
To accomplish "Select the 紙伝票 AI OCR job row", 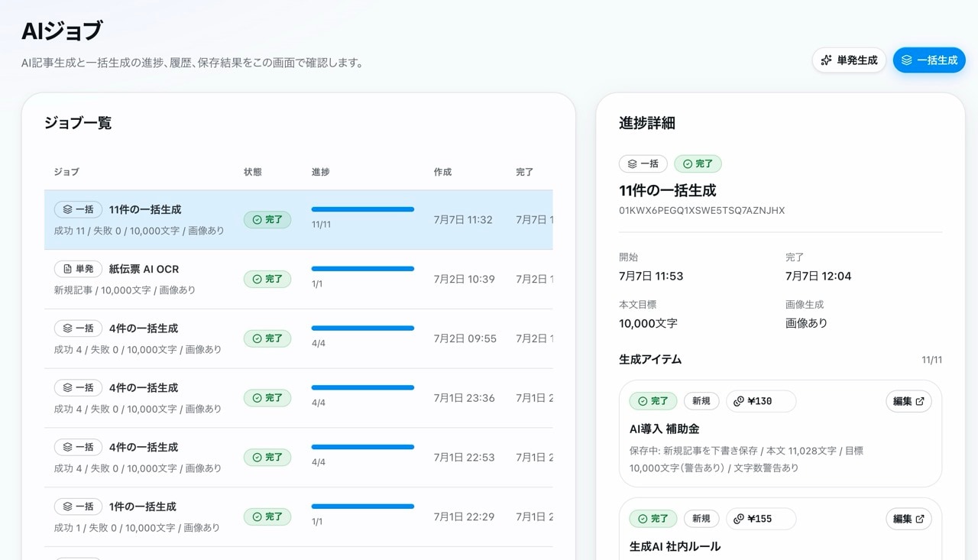I will point(298,279).
